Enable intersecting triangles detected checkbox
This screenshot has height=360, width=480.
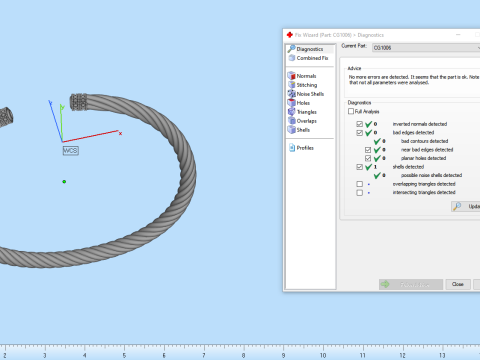(359, 193)
